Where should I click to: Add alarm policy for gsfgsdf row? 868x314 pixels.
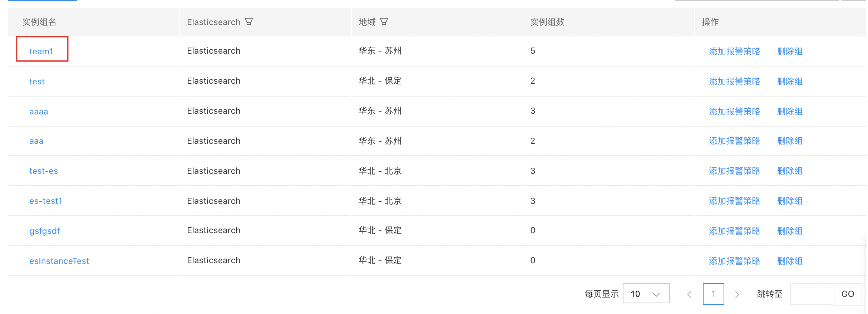[734, 231]
